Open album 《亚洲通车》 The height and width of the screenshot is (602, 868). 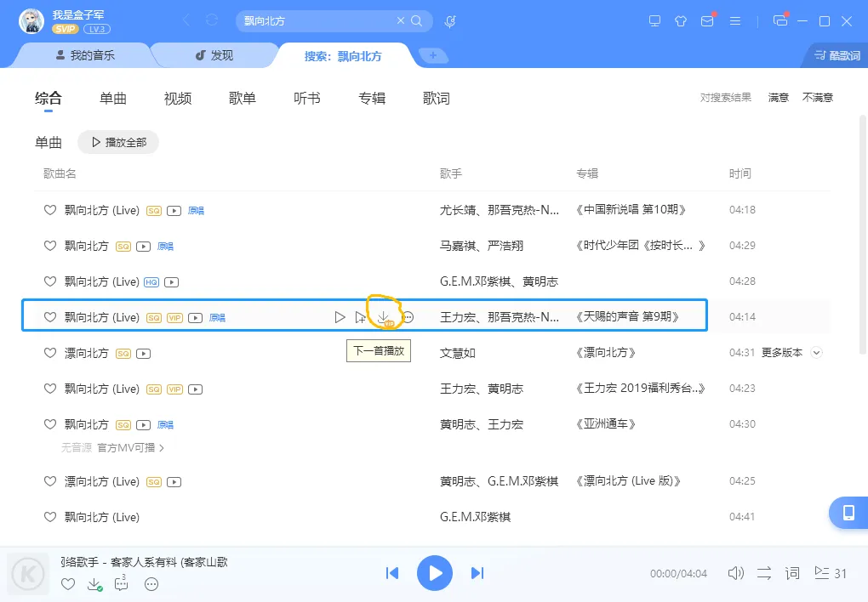pyautogui.click(x=606, y=424)
